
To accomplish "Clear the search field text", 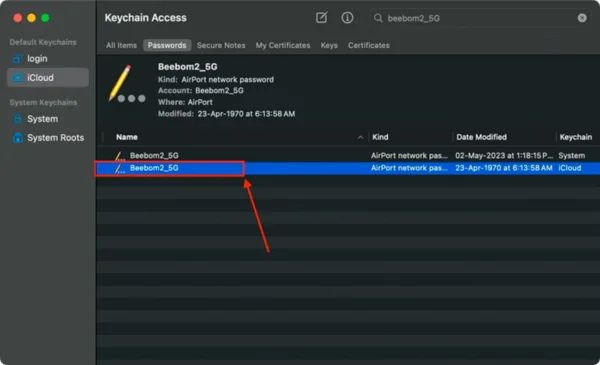I will [582, 18].
